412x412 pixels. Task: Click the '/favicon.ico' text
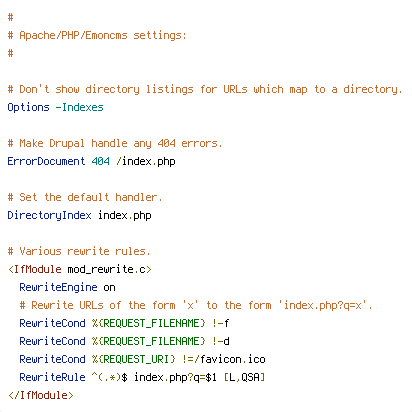[x=230, y=359]
